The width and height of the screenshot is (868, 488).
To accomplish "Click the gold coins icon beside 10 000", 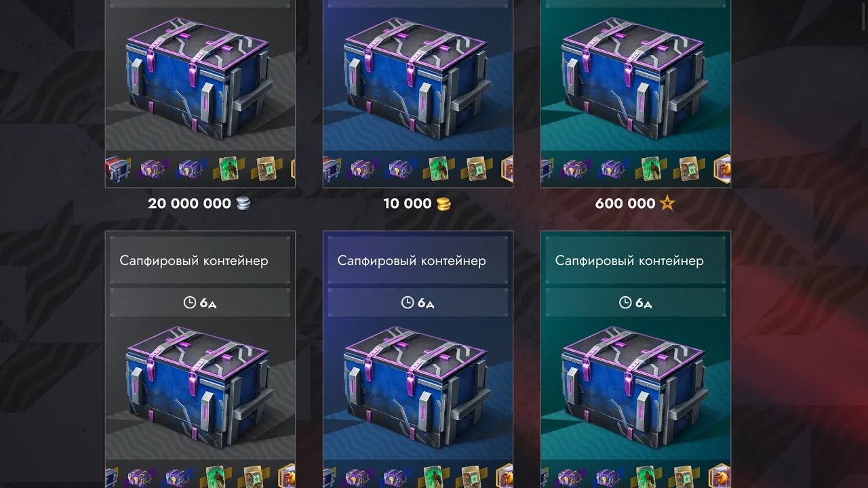I will click(443, 203).
